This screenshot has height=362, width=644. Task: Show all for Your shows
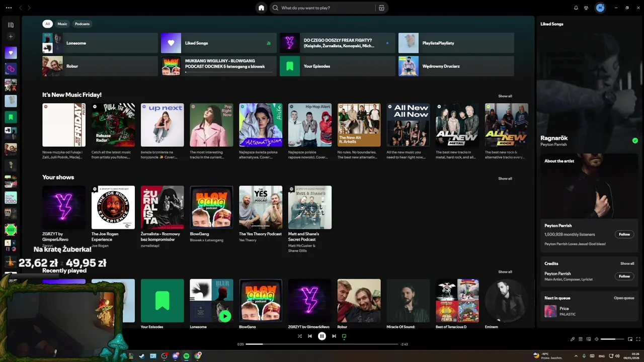(x=505, y=178)
